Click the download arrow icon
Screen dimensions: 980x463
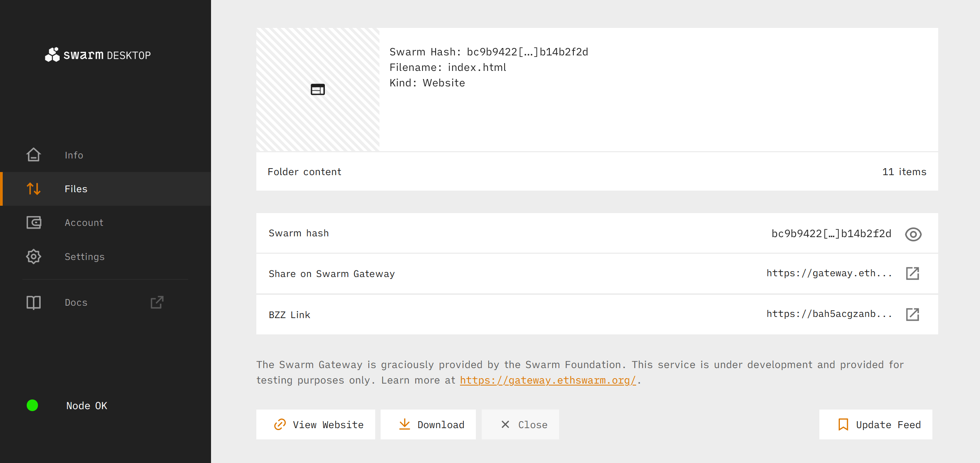404,424
